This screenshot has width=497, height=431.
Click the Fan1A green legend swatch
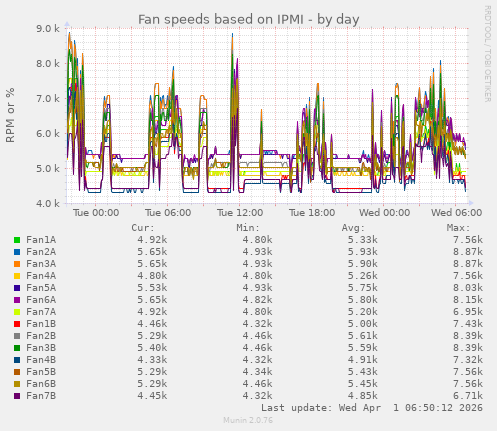point(17,240)
